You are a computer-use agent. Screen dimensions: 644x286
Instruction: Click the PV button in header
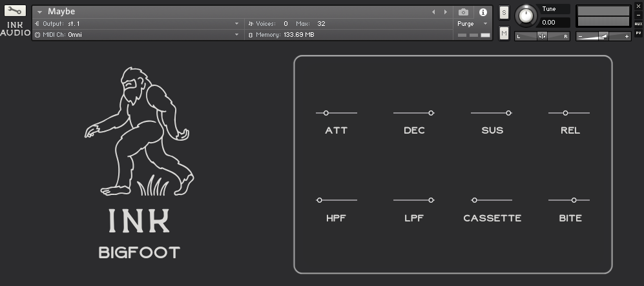pyautogui.click(x=638, y=33)
